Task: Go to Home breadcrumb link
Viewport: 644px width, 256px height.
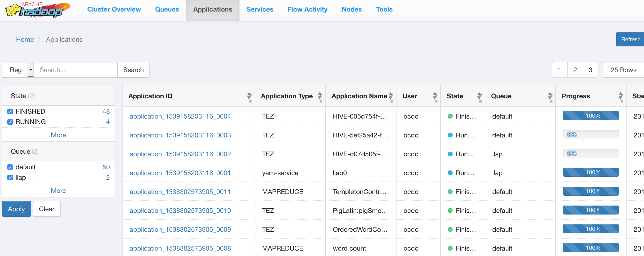Action: 25,40
